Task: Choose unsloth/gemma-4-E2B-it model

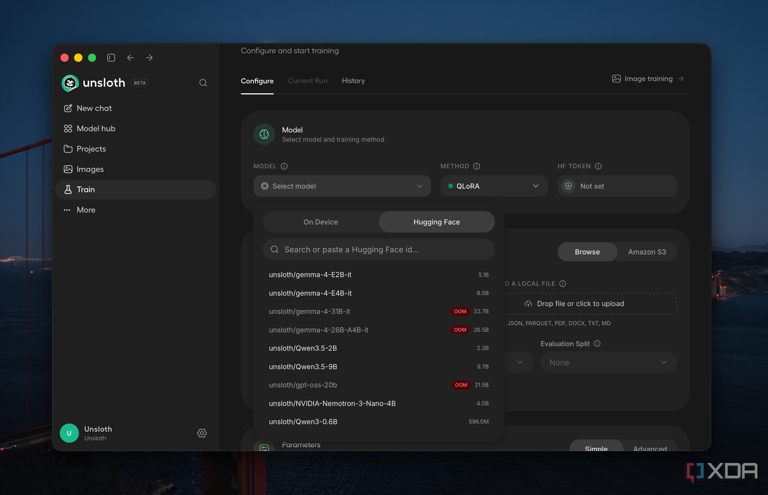Action: click(379, 275)
